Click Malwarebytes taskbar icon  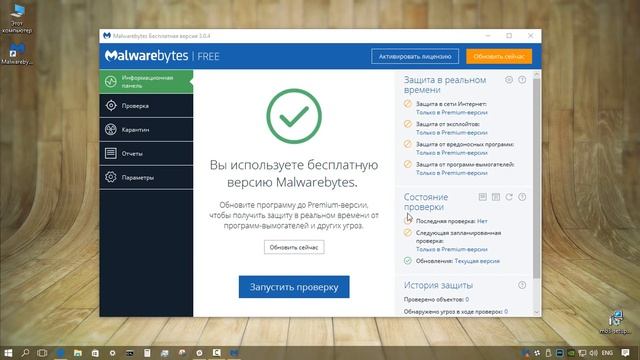(x=234, y=353)
